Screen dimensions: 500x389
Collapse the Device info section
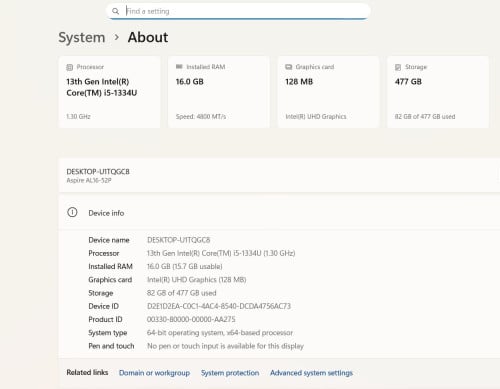[x=279, y=213]
